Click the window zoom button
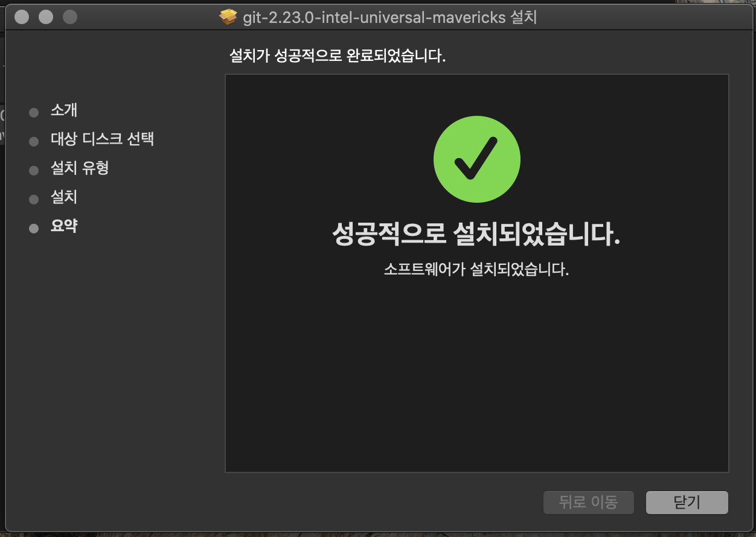The height and width of the screenshot is (537, 756). (70, 17)
